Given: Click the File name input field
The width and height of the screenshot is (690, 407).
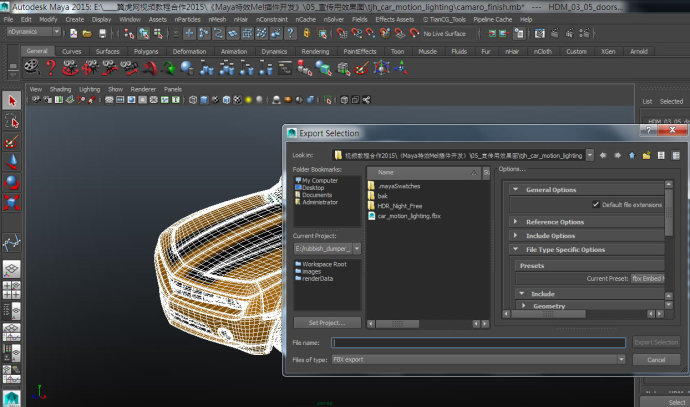Looking at the screenshot, I should [478, 342].
